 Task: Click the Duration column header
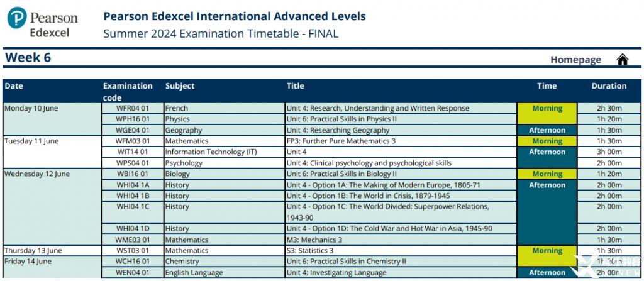coord(608,86)
